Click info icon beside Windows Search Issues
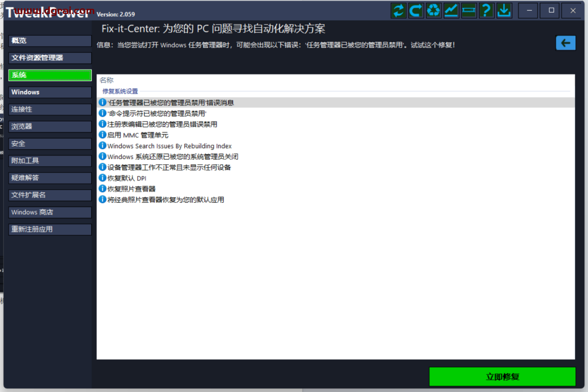This screenshot has width=588, height=392. [x=102, y=146]
